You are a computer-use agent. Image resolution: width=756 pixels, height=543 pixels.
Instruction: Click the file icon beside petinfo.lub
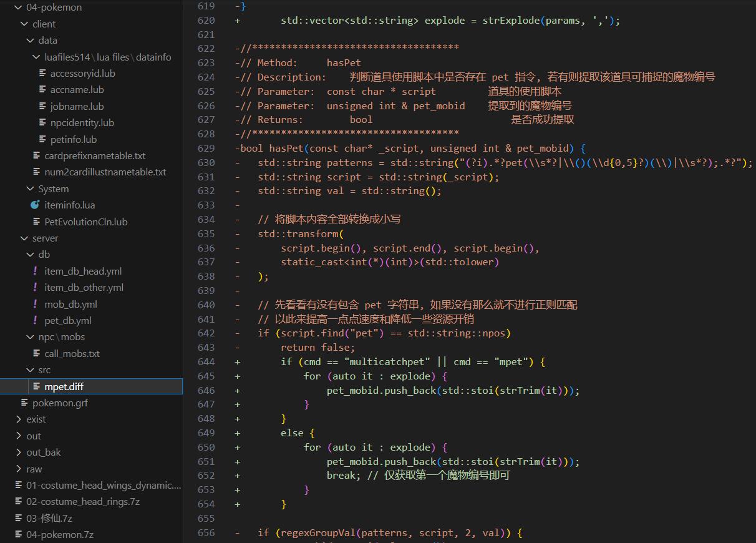pyautogui.click(x=43, y=139)
